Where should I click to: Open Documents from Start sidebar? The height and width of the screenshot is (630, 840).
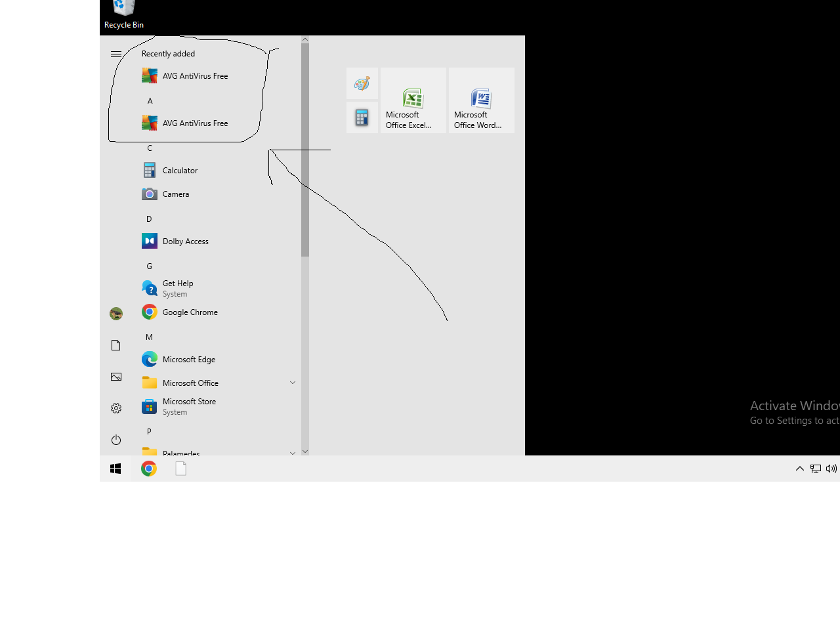[116, 345]
